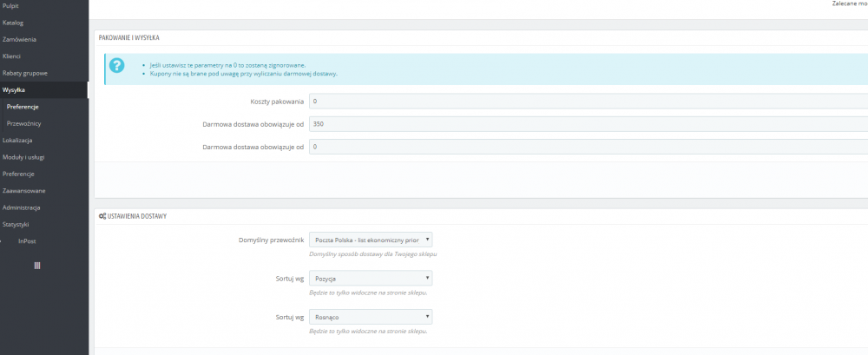Open the Domyślny przewoźnik carrier dropdown
Screen dimensions: 868x355
(371, 240)
